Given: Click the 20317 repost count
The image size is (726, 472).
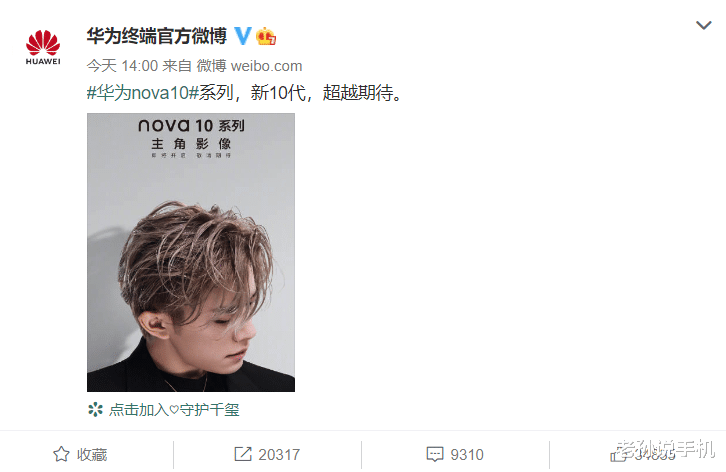Looking at the screenshot, I should pyautogui.click(x=279, y=454).
